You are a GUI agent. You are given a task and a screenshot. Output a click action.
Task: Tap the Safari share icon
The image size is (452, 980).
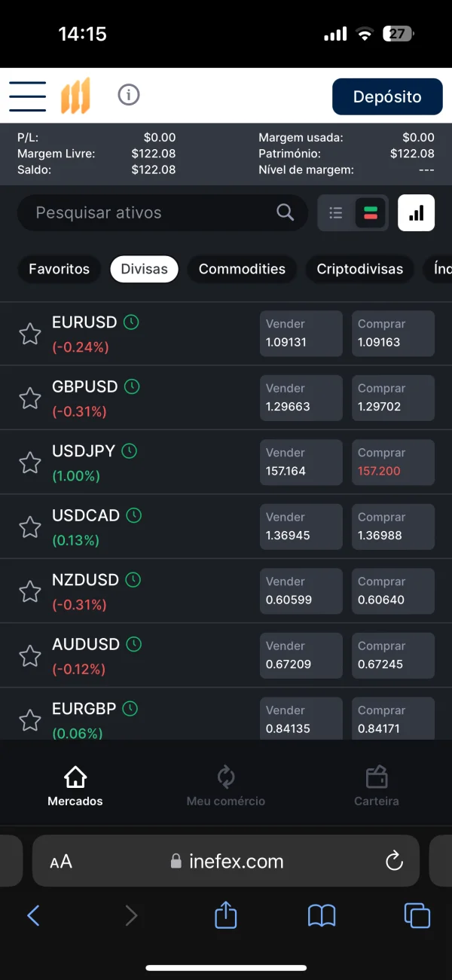pos(226,915)
